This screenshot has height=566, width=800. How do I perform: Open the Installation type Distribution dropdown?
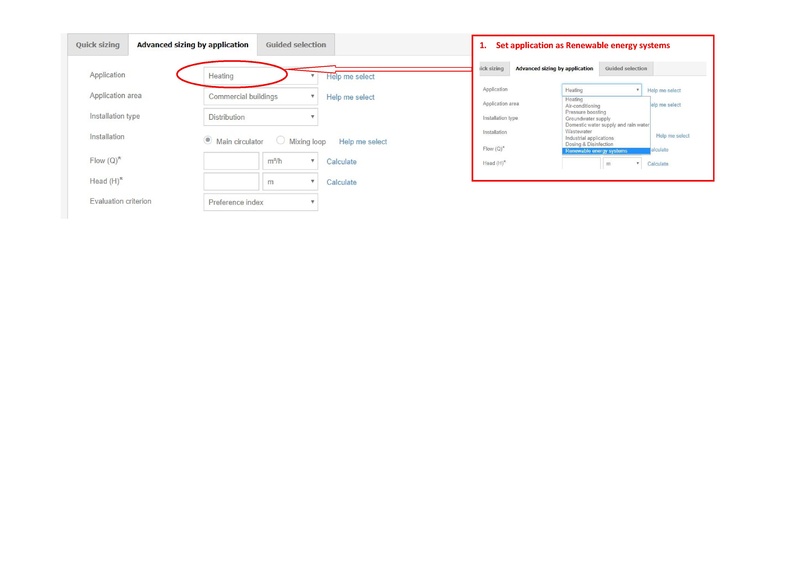coord(261,117)
